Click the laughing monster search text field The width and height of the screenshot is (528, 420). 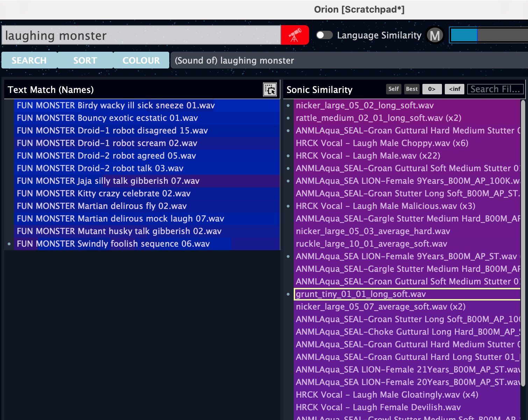pyautogui.click(x=141, y=35)
